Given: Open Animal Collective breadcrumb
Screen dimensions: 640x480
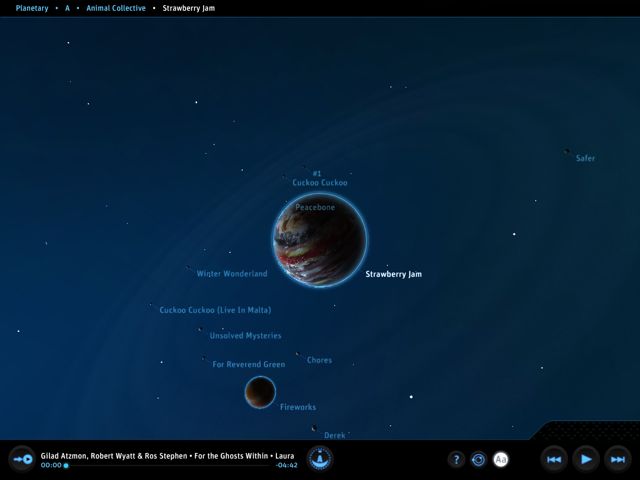Looking at the screenshot, I should point(116,8).
